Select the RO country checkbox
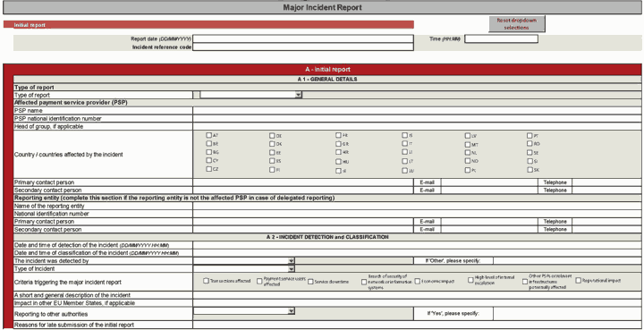 pos(530,144)
